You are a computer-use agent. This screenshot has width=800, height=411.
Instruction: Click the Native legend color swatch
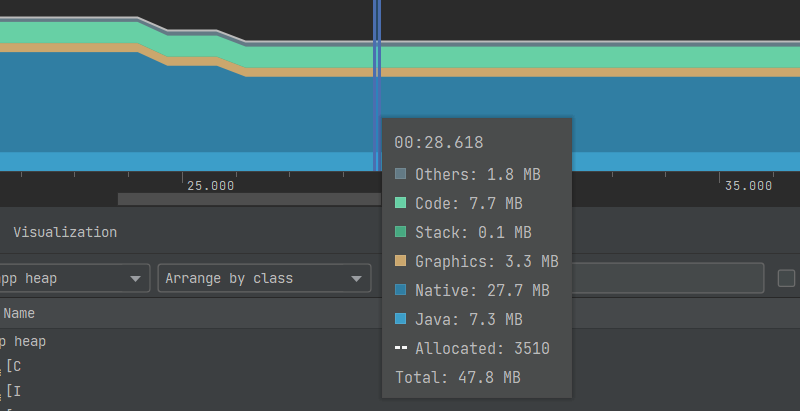point(401,290)
